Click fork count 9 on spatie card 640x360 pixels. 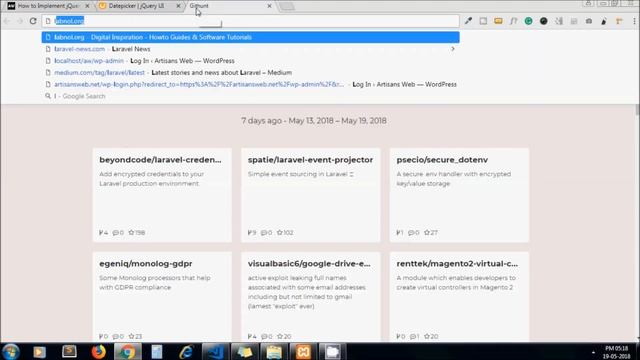pyautogui.click(x=252, y=233)
